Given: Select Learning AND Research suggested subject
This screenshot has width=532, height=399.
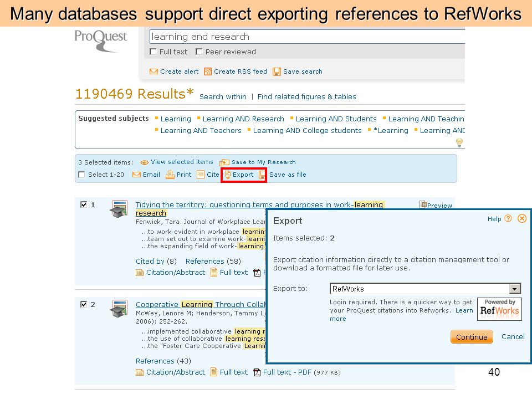Looking at the screenshot, I should coord(243,119).
